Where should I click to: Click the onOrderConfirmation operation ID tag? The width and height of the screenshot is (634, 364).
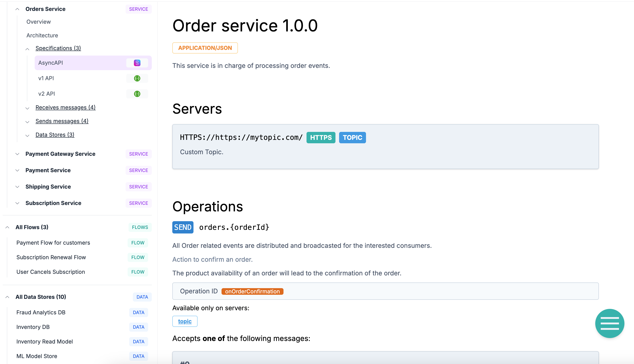(x=252, y=291)
